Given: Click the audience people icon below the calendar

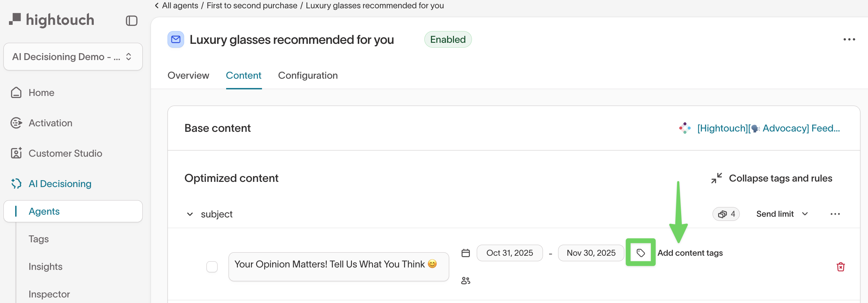Looking at the screenshot, I should 466,281.
